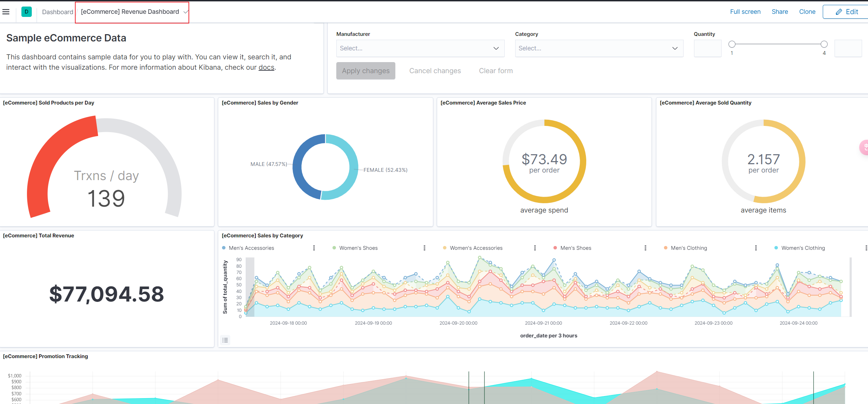Open the hamburger navigation menu
Viewport: 868px width, 404px height.
pos(6,12)
